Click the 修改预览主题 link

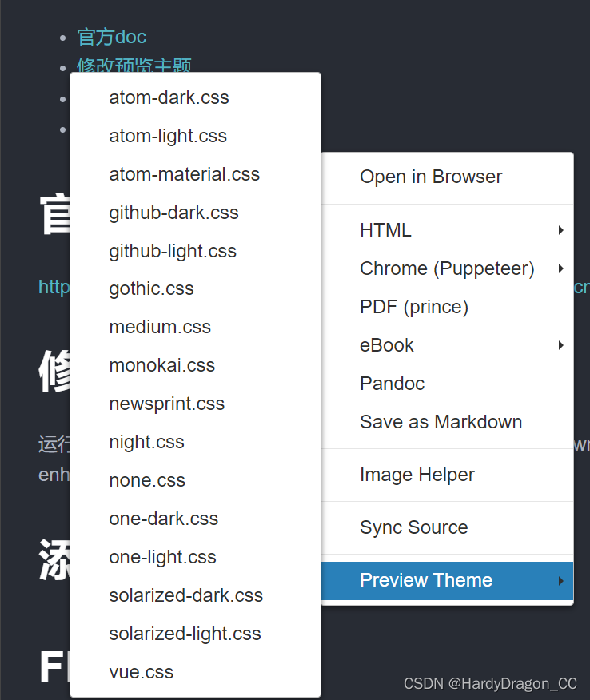[133, 67]
